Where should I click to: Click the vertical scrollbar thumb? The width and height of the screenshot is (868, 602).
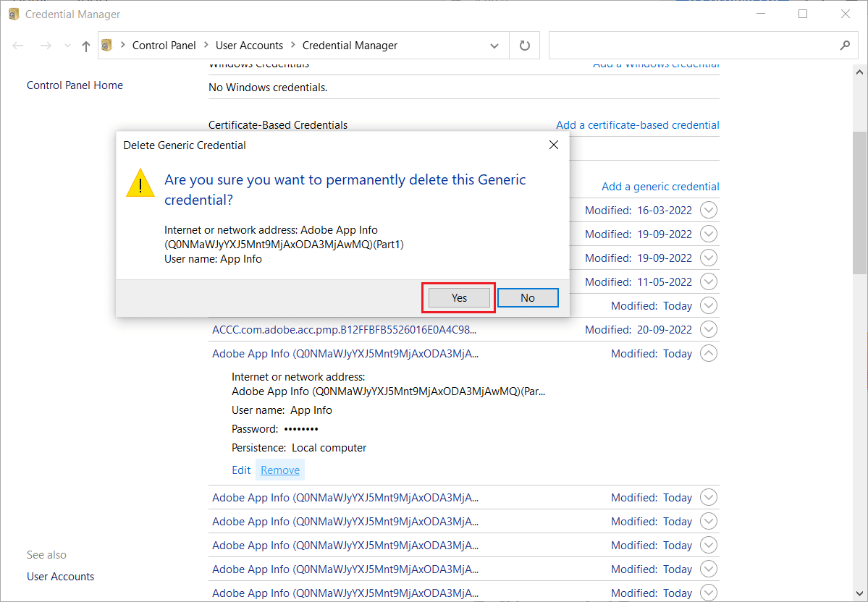pos(859,203)
